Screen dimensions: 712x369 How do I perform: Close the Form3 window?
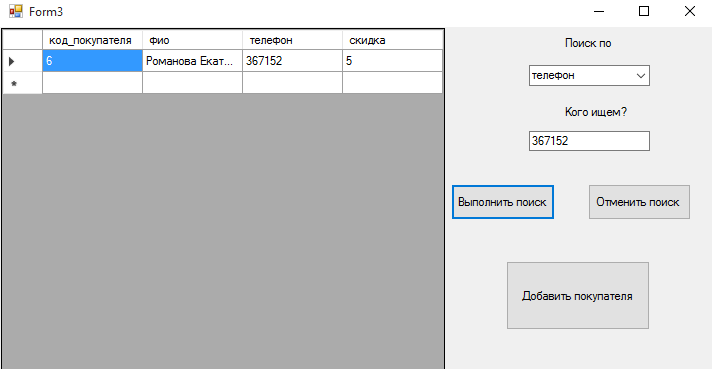689,11
